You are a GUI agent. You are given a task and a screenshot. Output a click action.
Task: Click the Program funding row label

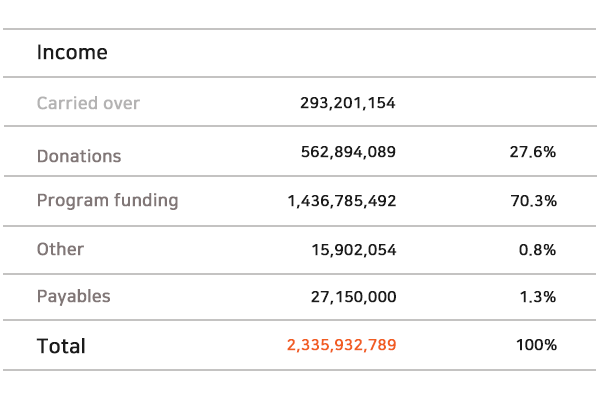point(108,201)
